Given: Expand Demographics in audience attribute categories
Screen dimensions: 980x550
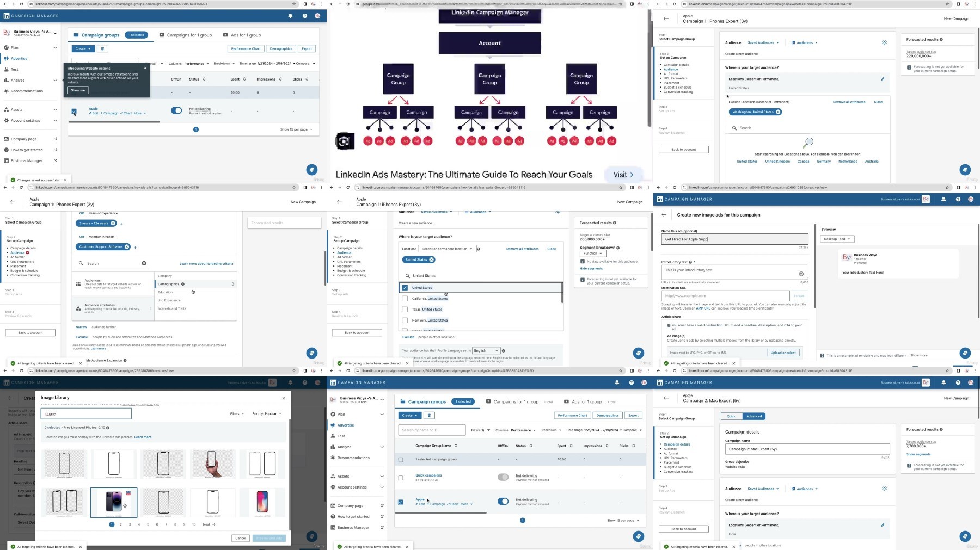Looking at the screenshot, I should click(x=195, y=284).
